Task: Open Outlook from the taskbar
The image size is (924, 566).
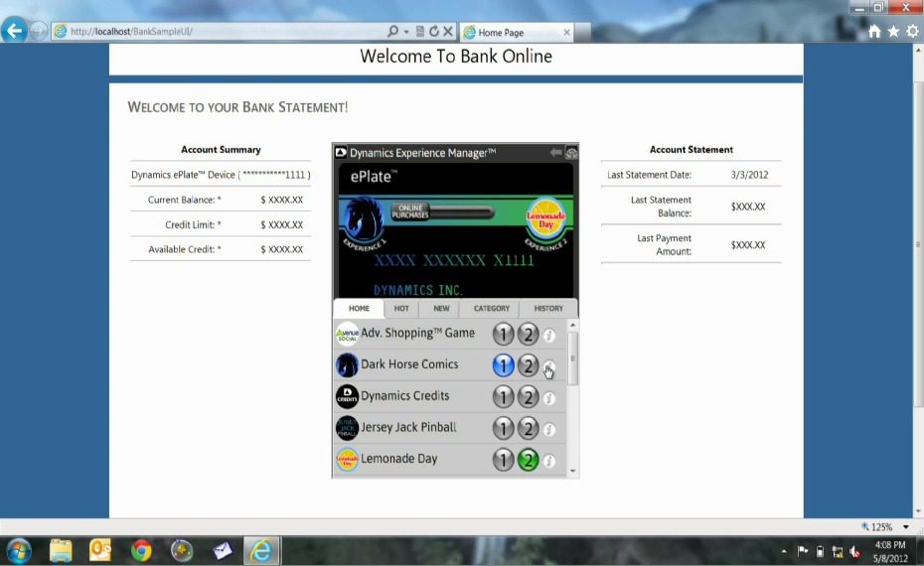Action: click(x=100, y=551)
